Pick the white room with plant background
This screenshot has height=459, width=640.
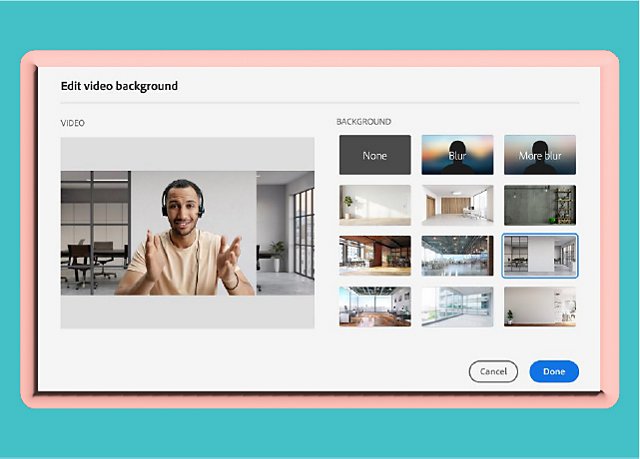(x=375, y=205)
